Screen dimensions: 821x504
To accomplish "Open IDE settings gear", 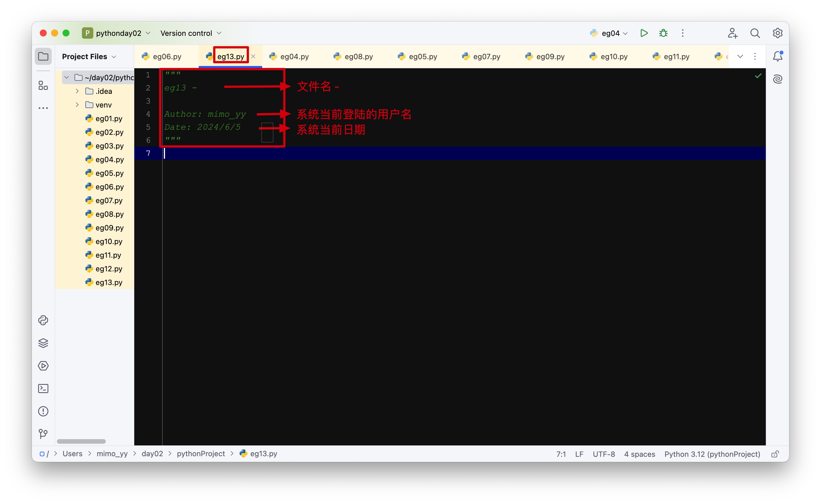I will (777, 33).
